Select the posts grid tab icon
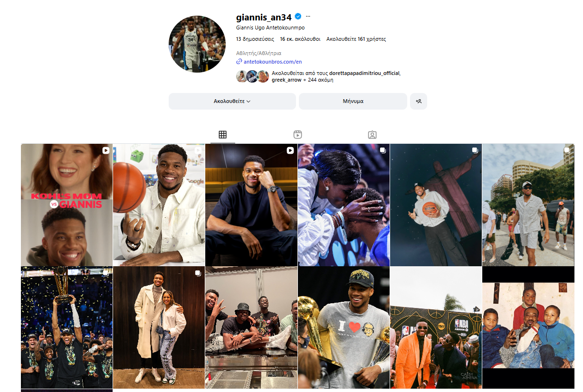This screenshot has width=583, height=392. point(222,135)
